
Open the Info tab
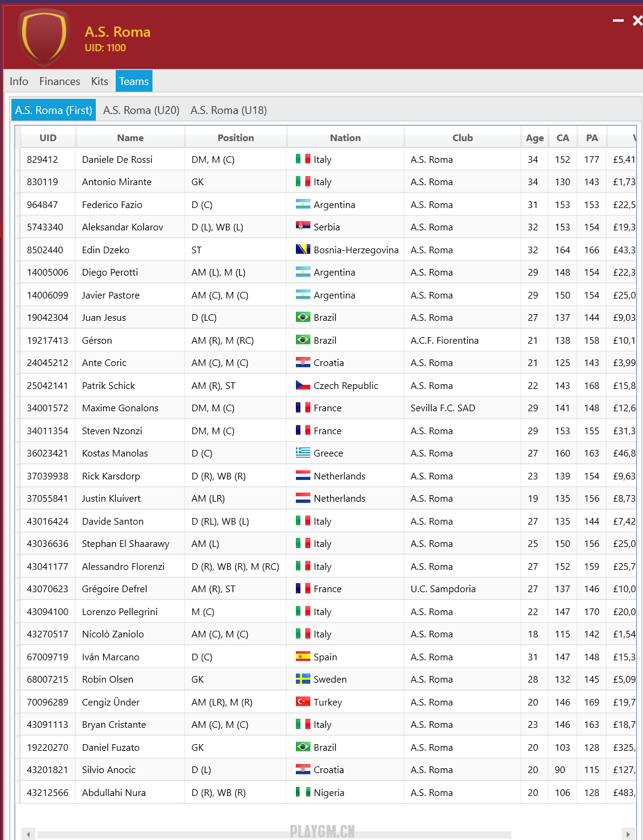pyautogui.click(x=19, y=81)
